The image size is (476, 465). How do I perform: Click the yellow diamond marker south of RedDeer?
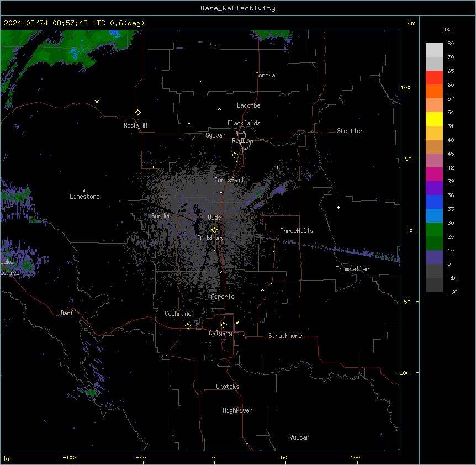235,155
